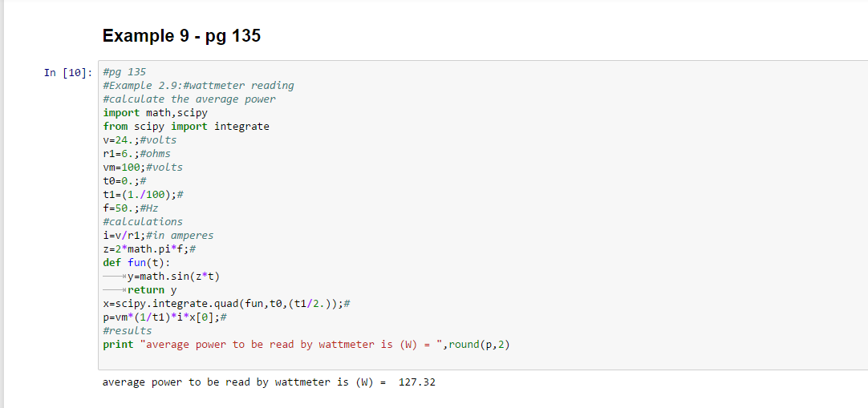Click the "#pg 135" comment line
The width and height of the screenshot is (868, 408).
coord(124,72)
